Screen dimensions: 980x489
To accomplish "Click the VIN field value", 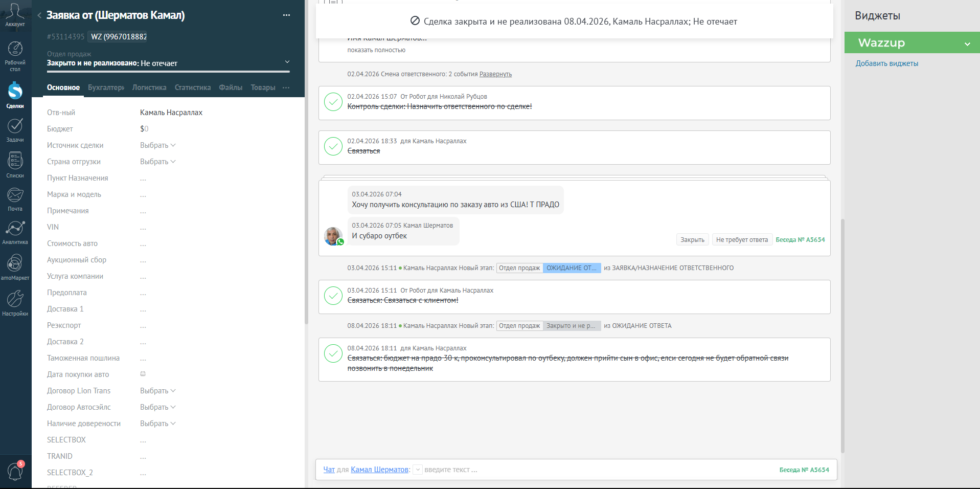I will (x=143, y=228).
